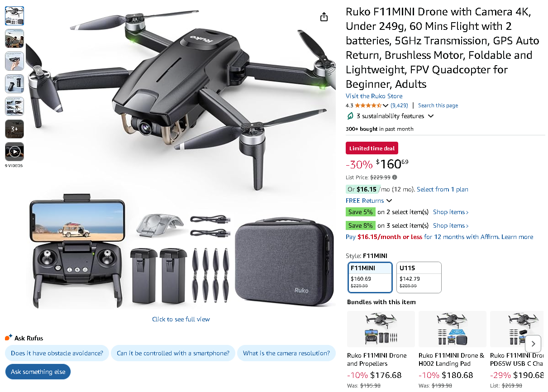The width and height of the screenshot is (548, 392).
Task: Visit the Ruko Store link
Action: point(374,96)
